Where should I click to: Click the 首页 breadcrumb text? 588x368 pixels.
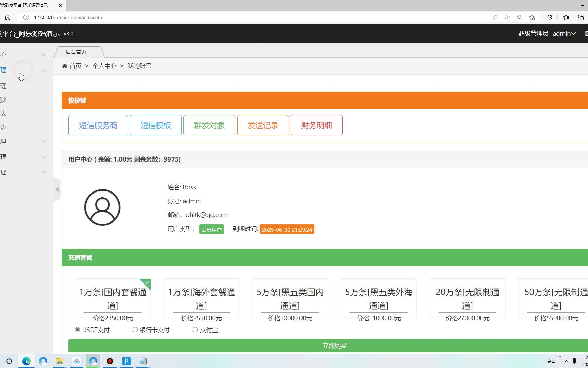click(76, 66)
